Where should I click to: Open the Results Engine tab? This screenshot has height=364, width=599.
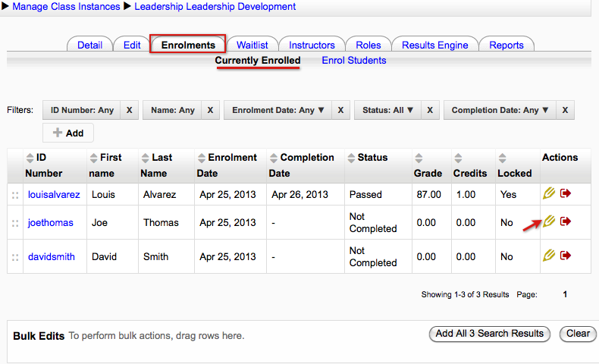434,45
